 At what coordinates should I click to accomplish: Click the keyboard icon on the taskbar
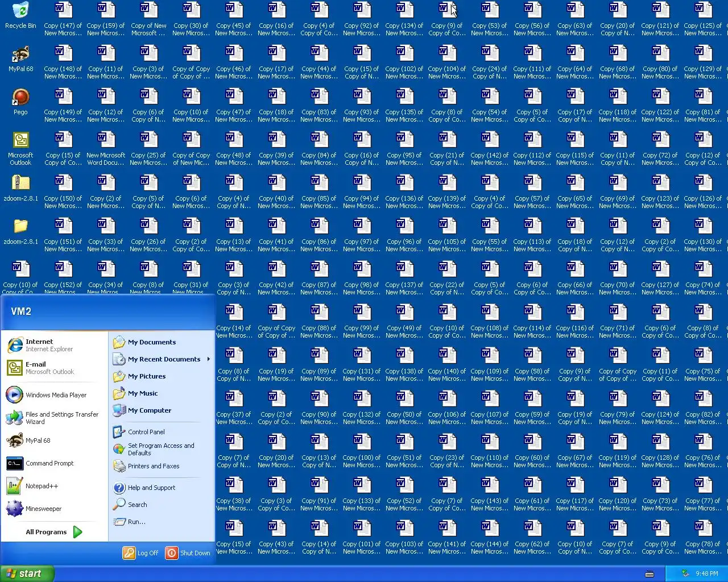click(x=650, y=573)
